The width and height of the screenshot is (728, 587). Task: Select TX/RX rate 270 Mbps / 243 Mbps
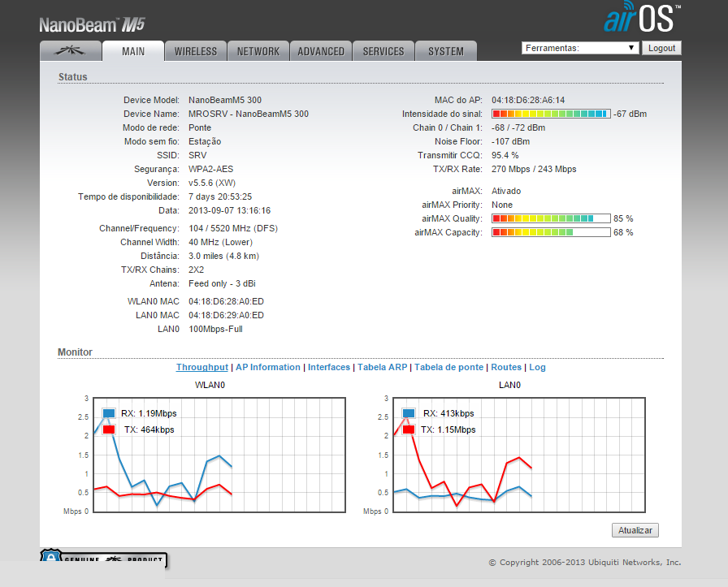[x=534, y=170]
